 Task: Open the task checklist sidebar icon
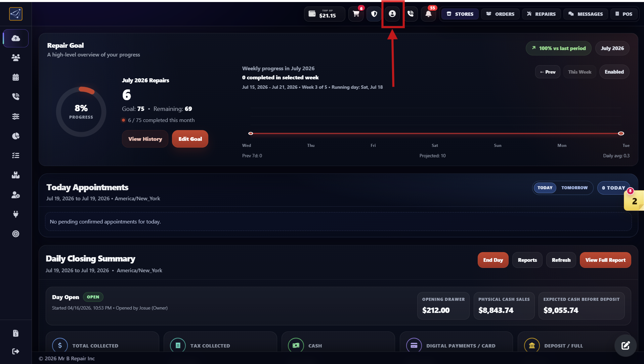(x=16, y=155)
